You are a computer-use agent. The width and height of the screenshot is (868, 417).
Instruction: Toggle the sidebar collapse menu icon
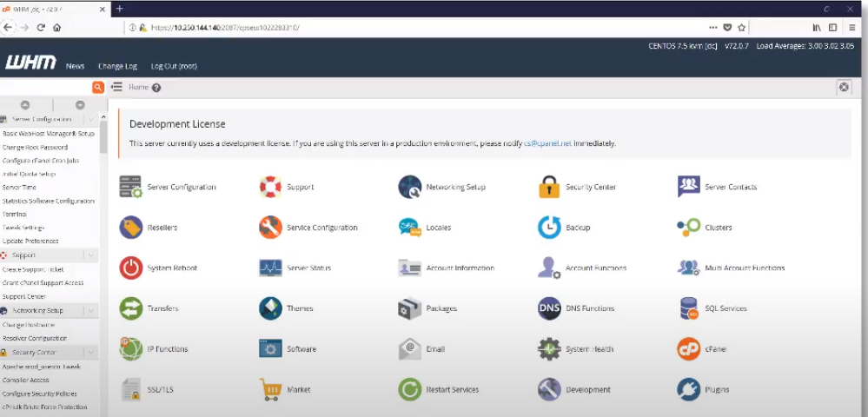tap(116, 87)
